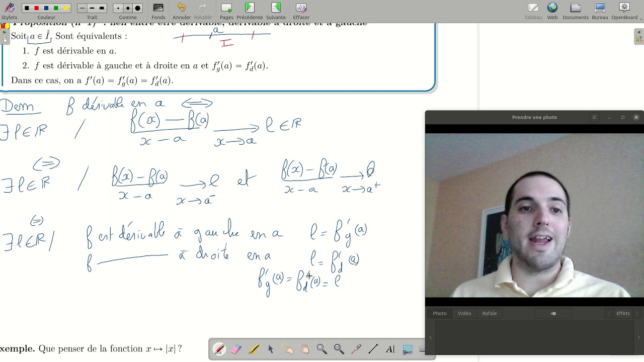
Task: Click the Zoom in magnifier
Action: (x=322, y=349)
